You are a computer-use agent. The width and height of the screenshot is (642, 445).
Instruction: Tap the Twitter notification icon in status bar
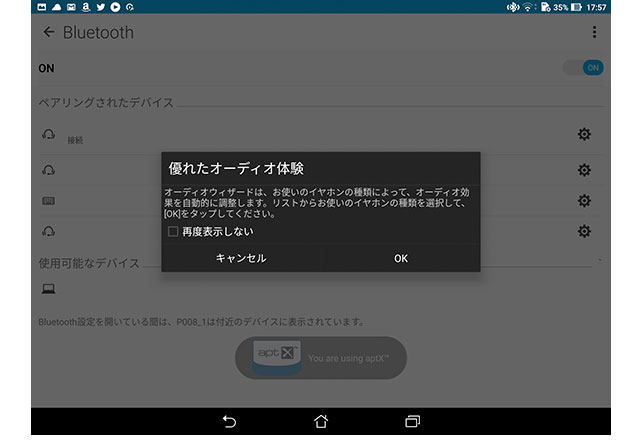point(100,7)
